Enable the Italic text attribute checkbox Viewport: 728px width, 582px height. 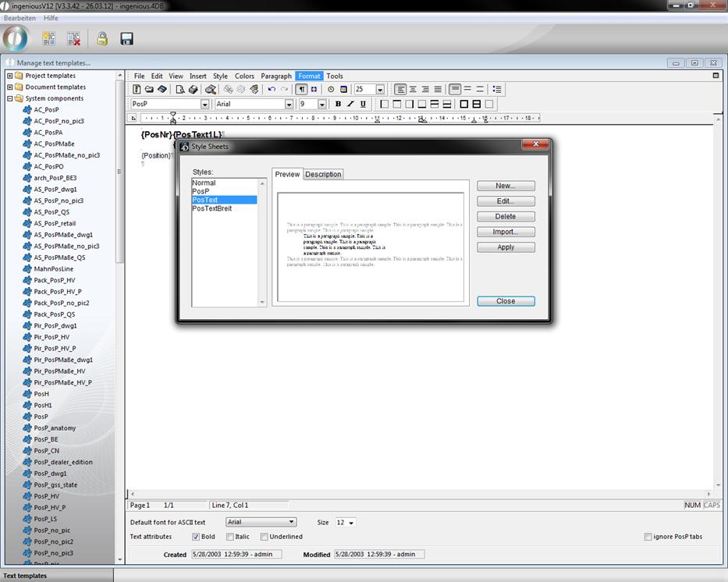(x=230, y=537)
